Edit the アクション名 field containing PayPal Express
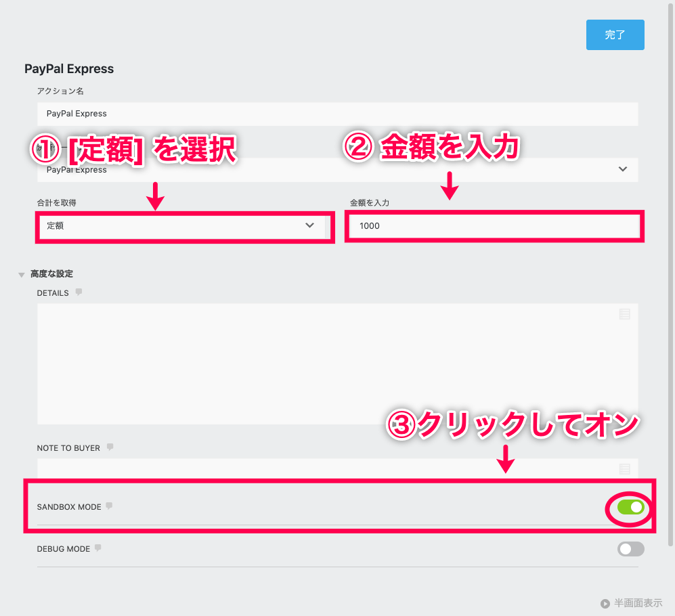This screenshot has height=616, width=675. tap(337, 114)
